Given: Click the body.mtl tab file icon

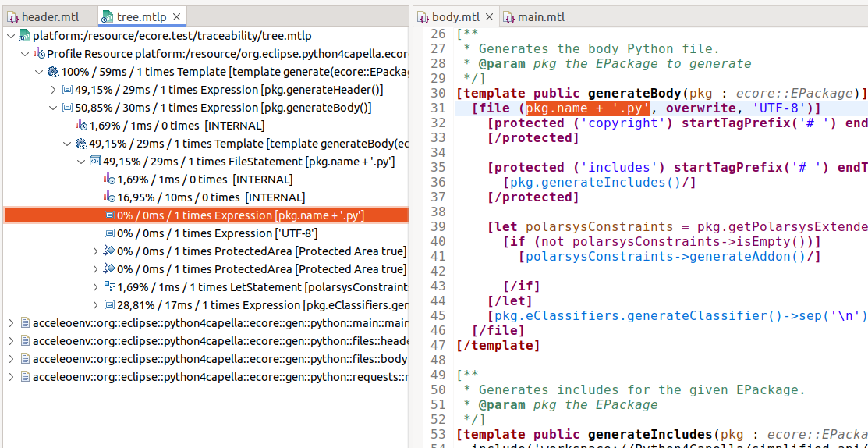Looking at the screenshot, I should [x=423, y=17].
